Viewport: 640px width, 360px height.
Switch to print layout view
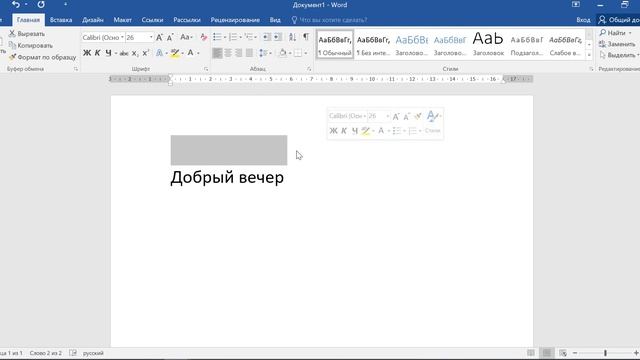click(547, 353)
